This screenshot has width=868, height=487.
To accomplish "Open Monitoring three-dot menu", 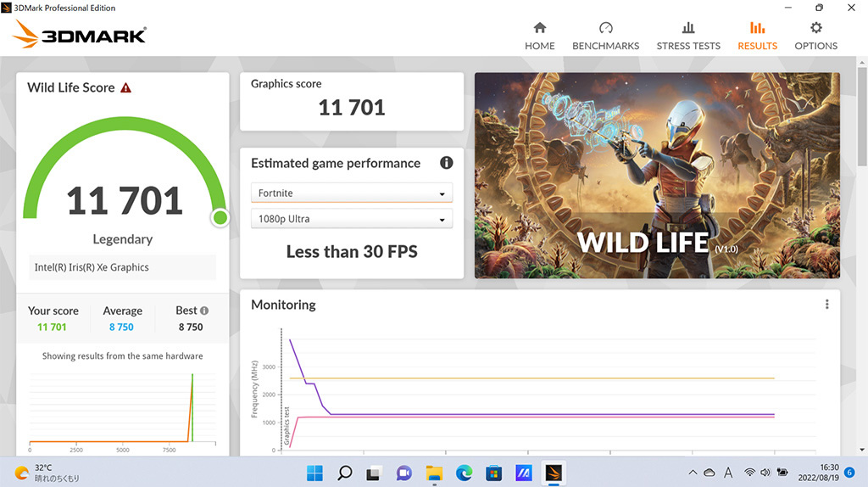I will 827,305.
